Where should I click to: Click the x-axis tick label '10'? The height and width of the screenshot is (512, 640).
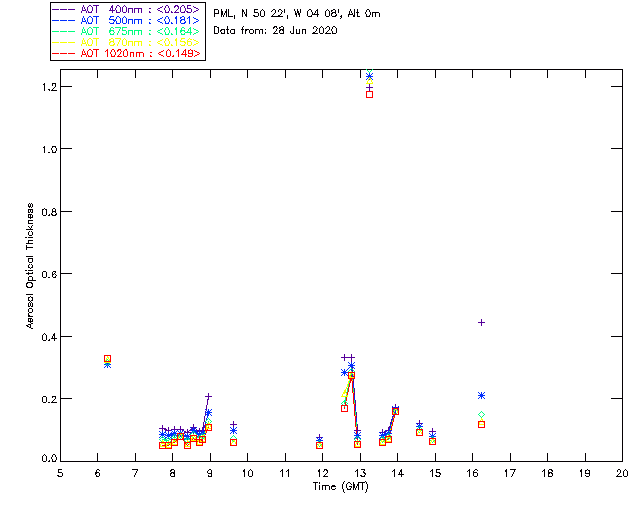point(247,473)
